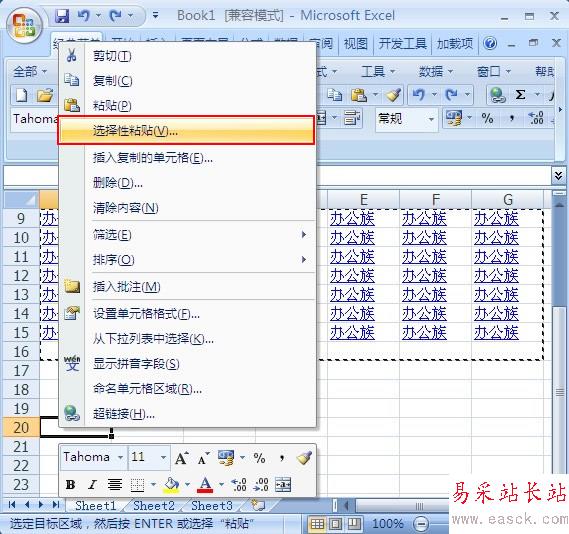Save the workbook via quick access toolbar
This screenshot has width=569, height=534.
62,16
